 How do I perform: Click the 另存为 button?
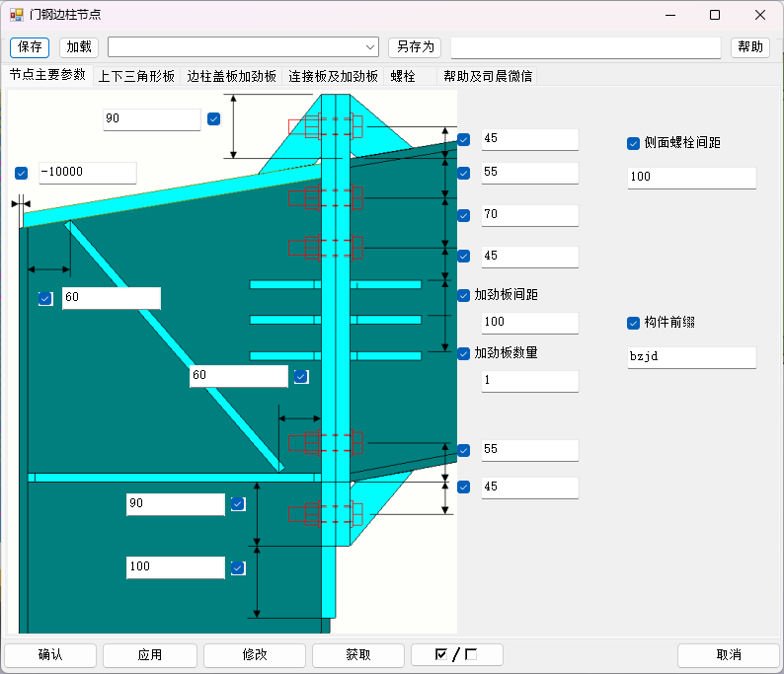(415, 47)
